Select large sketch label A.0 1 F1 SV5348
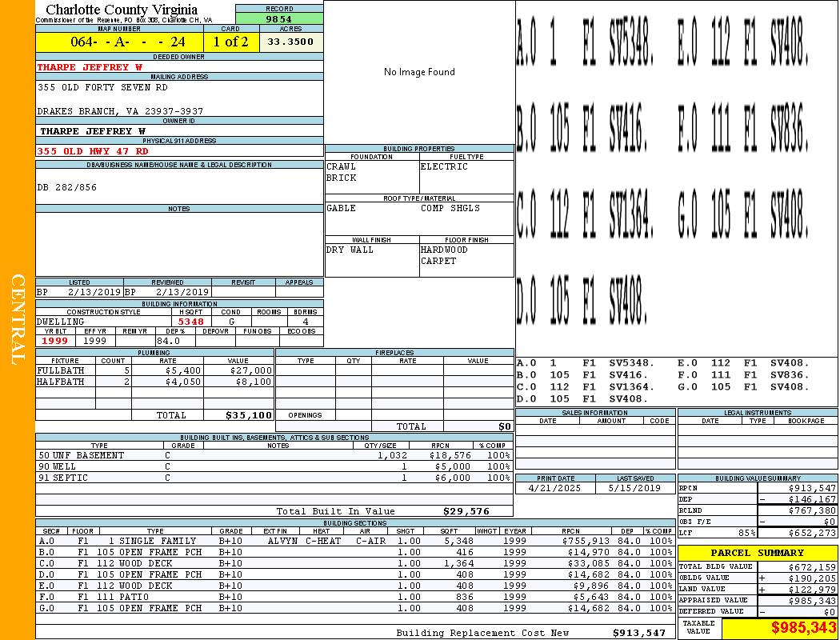This screenshot has width=840, height=640. (x=586, y=42)
